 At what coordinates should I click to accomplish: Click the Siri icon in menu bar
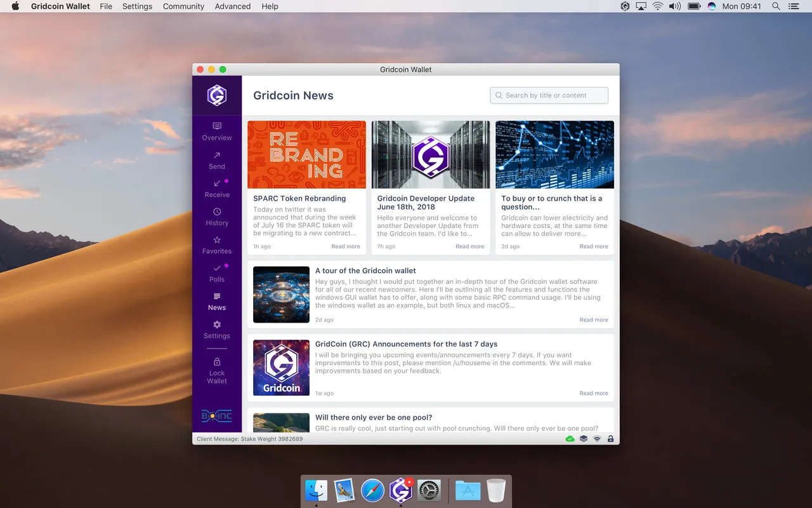click(x=712, y=6)
